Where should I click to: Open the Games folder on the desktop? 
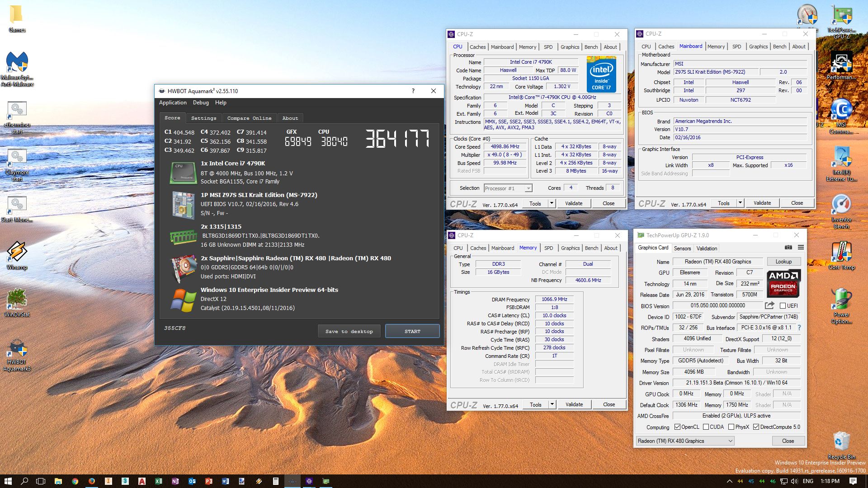[17, 19]
